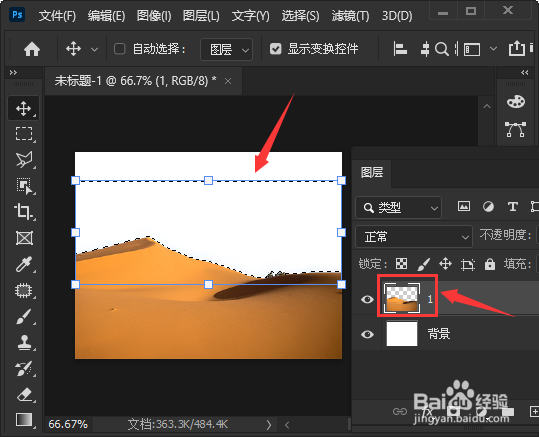The image size is (539, 437).
Task: Align vertical centers of layers
Action: [x=425, y=49]
